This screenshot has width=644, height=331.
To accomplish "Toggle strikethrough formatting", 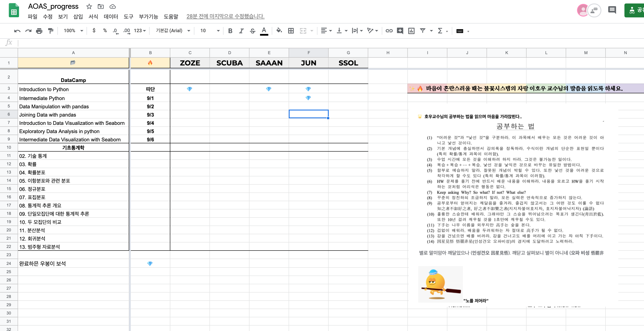I will (252, 31).
